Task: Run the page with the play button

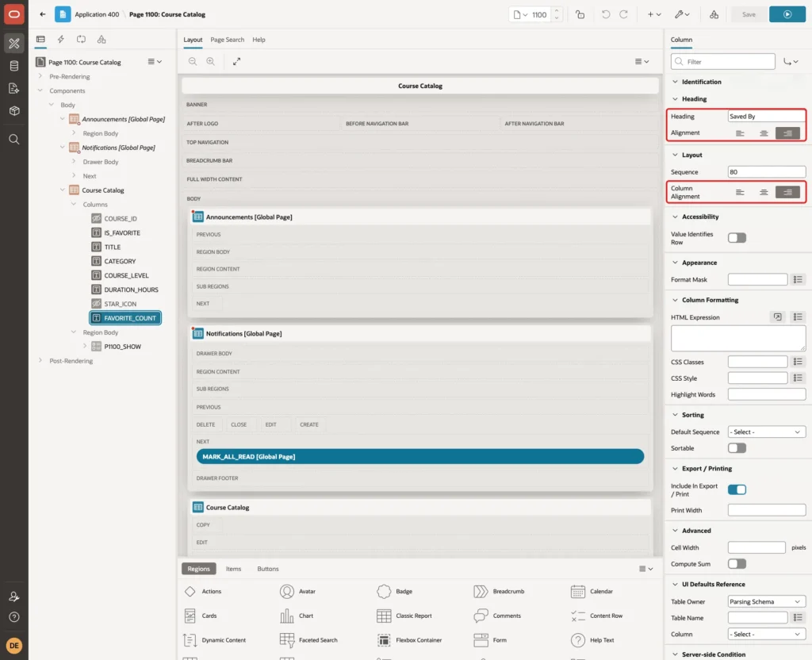Action: [787, 14]
